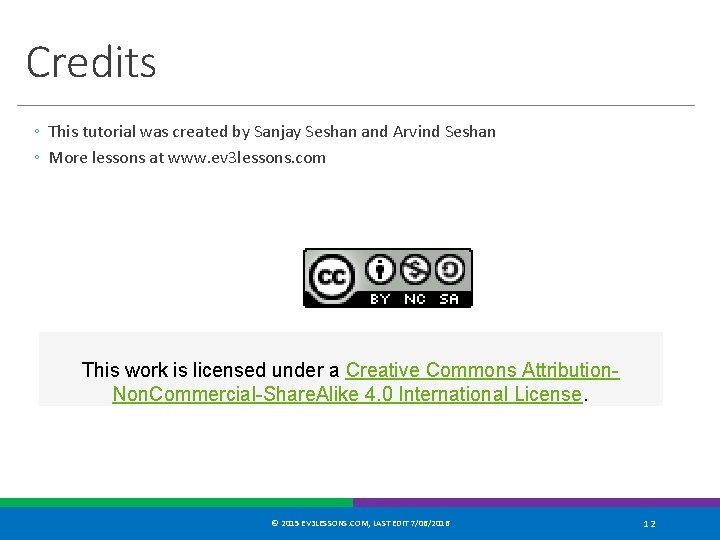The height and width of the screenshot is (540, 720).
Task: Select the Credits slide title
Action: pos(91,62)
